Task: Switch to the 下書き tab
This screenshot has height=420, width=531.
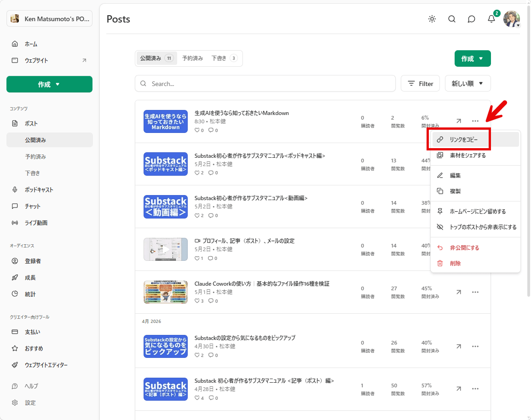Action: [224, 58]
